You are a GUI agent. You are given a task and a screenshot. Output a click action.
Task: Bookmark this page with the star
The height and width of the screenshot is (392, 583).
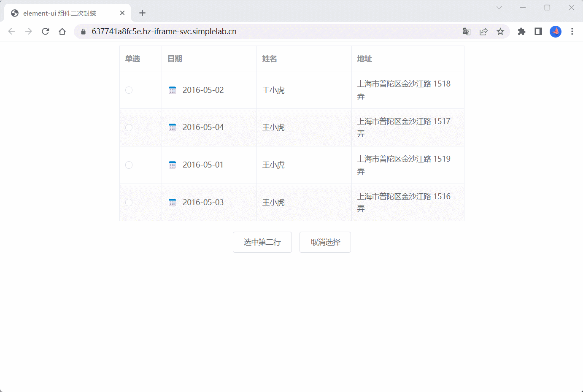[x=500, y=32]
